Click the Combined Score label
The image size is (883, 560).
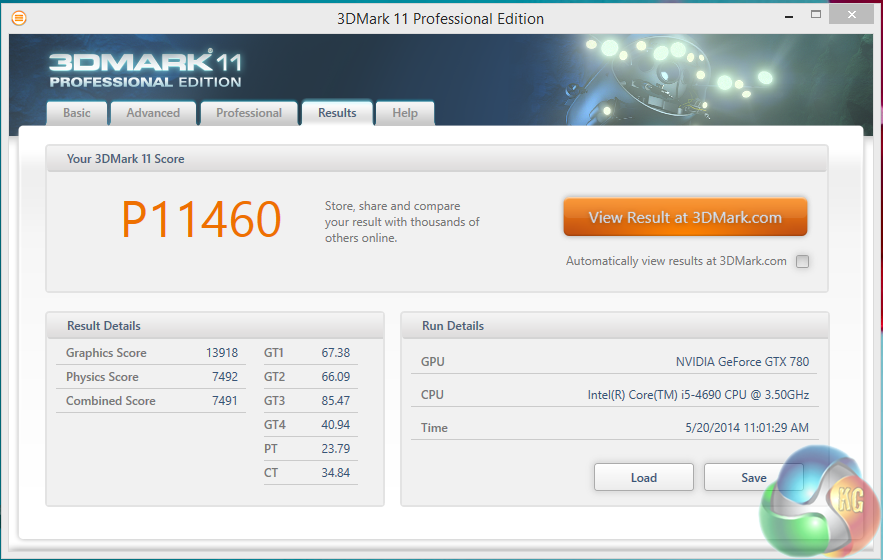pyautogui.click(x=110, y=401)
